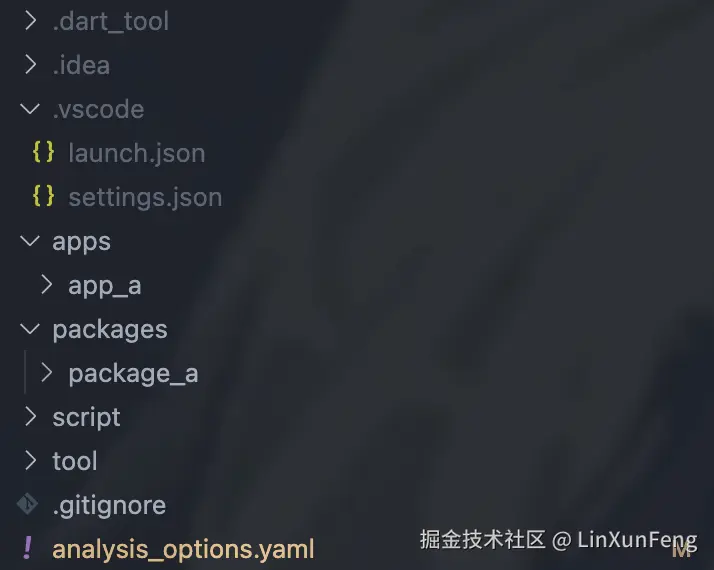Open the launch.json file
The height and width of the screenshot is (570, 714).
tap(136, 153)
